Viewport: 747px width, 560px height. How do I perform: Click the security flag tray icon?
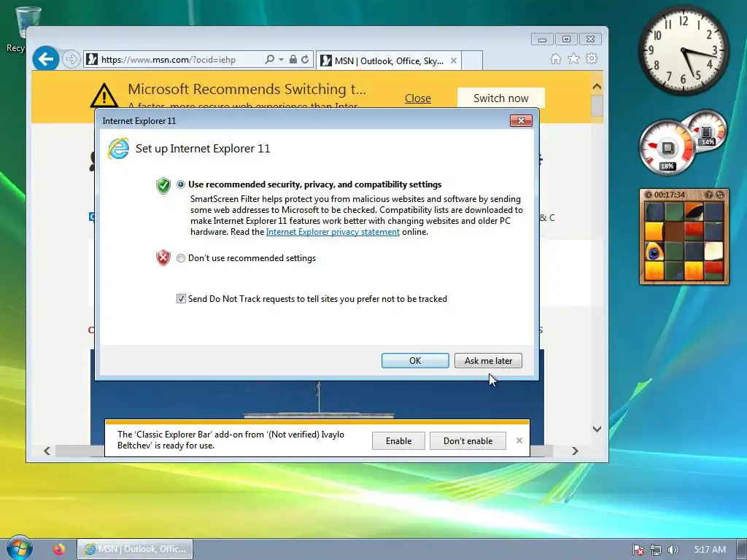pyautogui.click(x=638, y=550)
